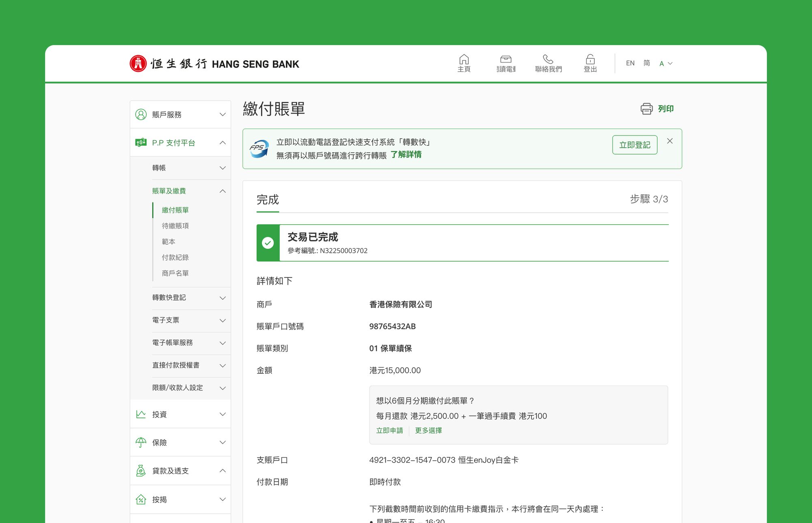This screenshot has height=523, width=812.
Task: Expand the 轉數快登記 chevron
Action: click(222, 298)
